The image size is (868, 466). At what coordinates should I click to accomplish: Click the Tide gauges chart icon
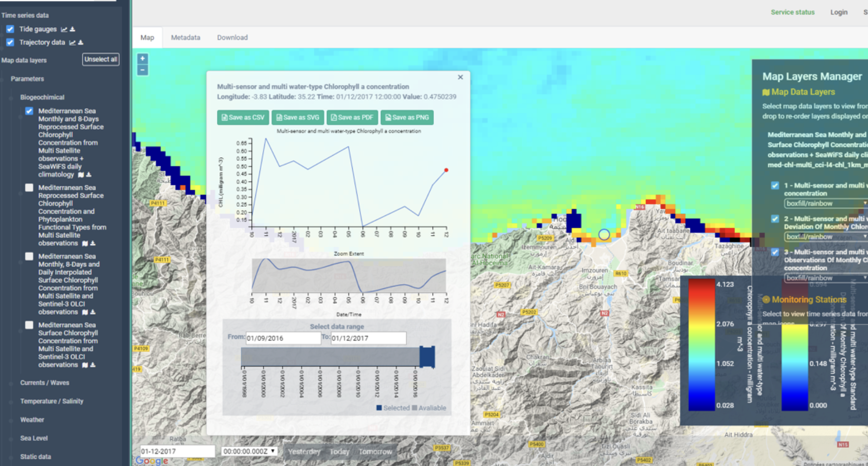click(x=64, y=30)
